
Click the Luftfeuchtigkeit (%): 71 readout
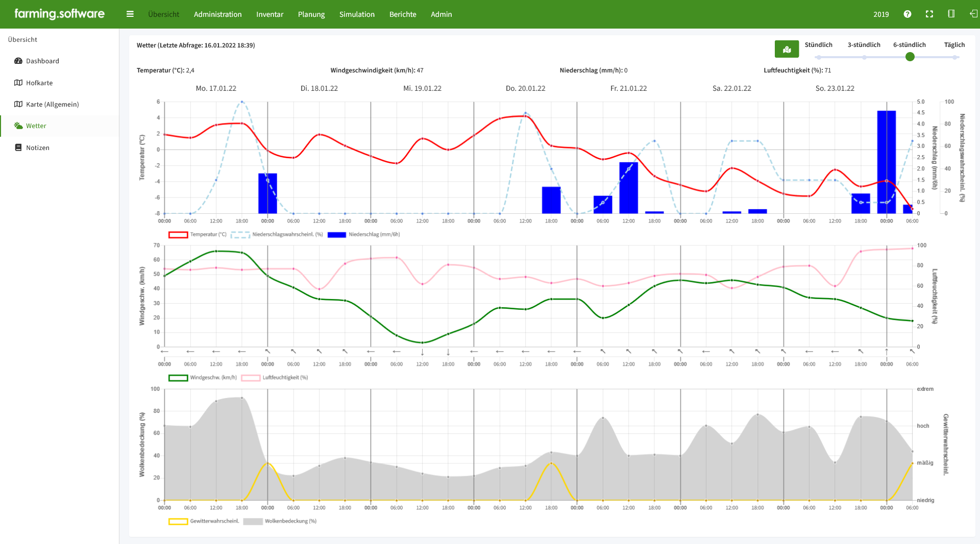[797, 70]
